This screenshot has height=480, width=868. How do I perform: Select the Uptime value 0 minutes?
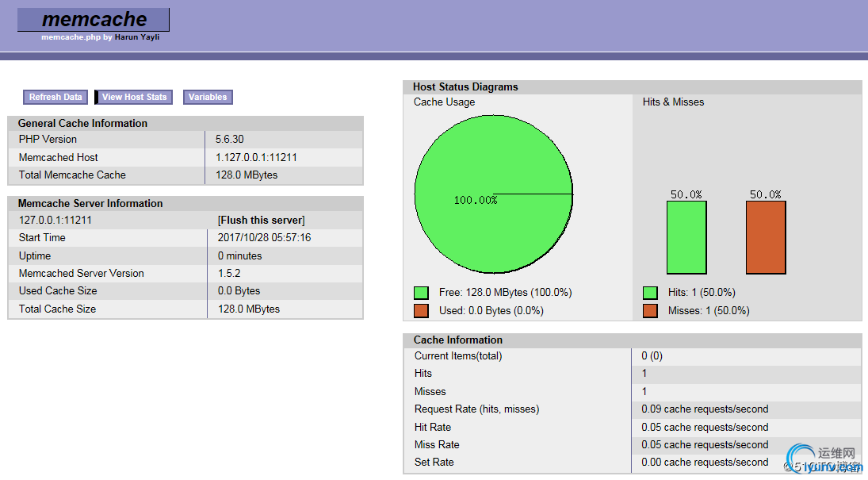pyautogui.click(x=239, y=256)
